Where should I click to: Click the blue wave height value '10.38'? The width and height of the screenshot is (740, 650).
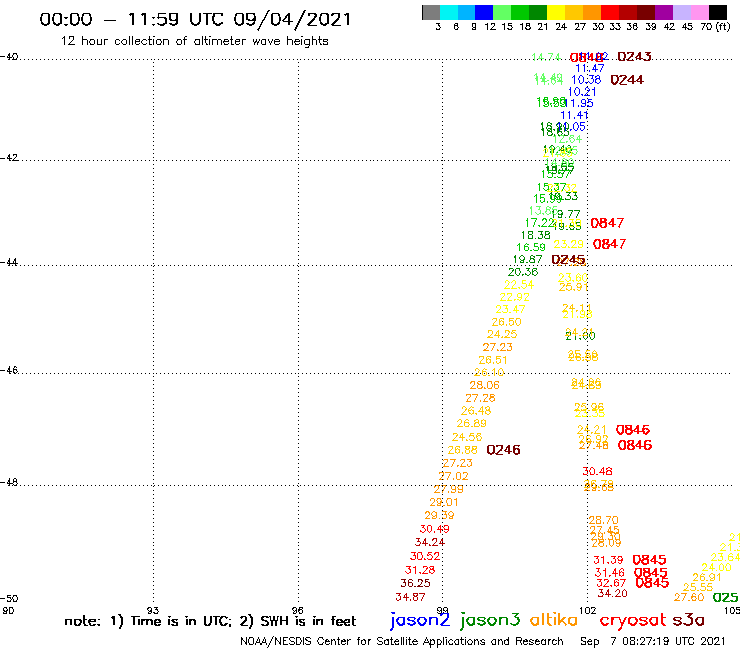click(x=586, y=80)
